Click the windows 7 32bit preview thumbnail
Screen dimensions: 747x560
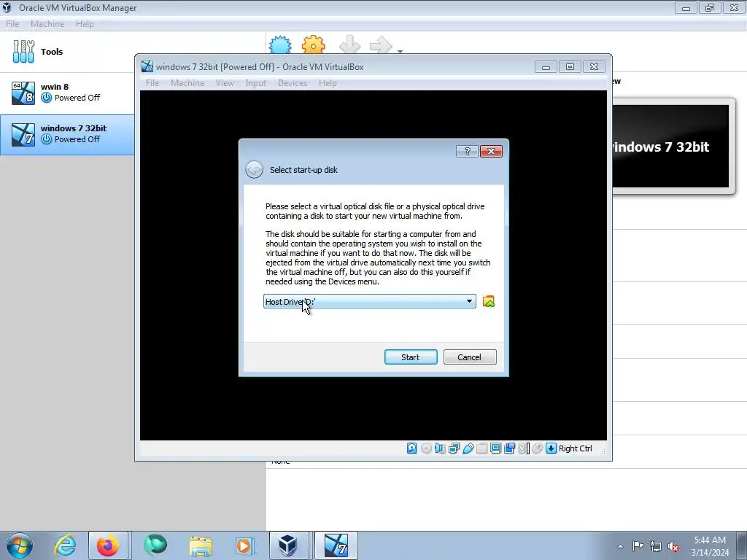tap(671, 146)
